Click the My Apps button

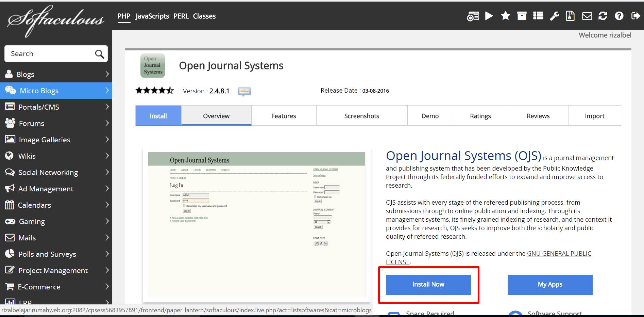550,285
